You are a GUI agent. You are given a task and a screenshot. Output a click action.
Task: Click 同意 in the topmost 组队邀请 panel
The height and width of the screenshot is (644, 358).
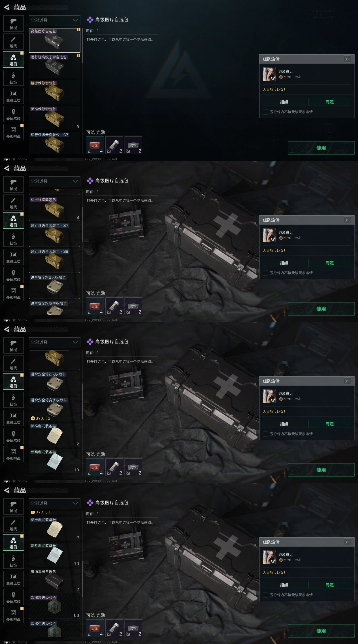330,102
